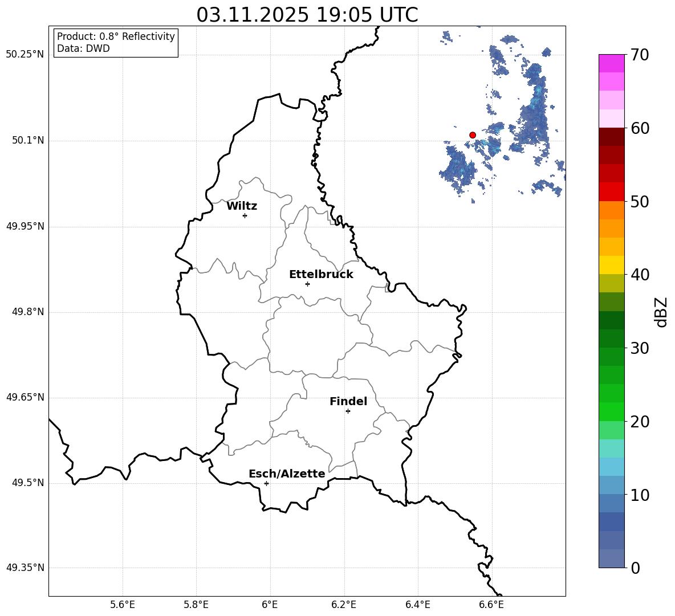
Task: Pick the dark maroon swatch just below 60 dBZ
Action: pos(611,136)
